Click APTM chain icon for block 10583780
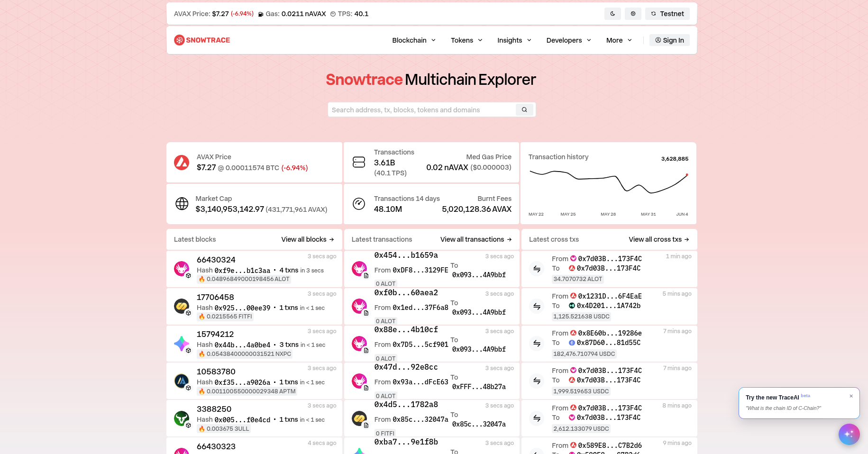 pyautogui.click(x=182, y=381)
